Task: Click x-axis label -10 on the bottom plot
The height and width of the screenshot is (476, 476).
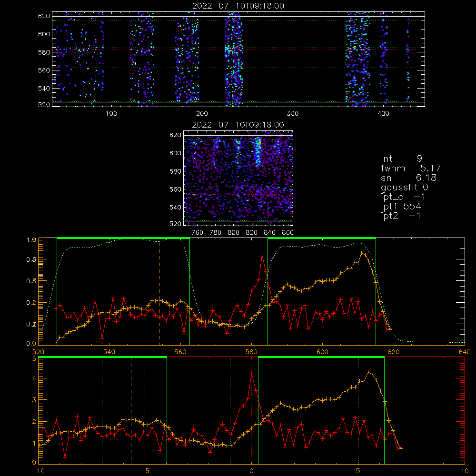Action: 38,471
